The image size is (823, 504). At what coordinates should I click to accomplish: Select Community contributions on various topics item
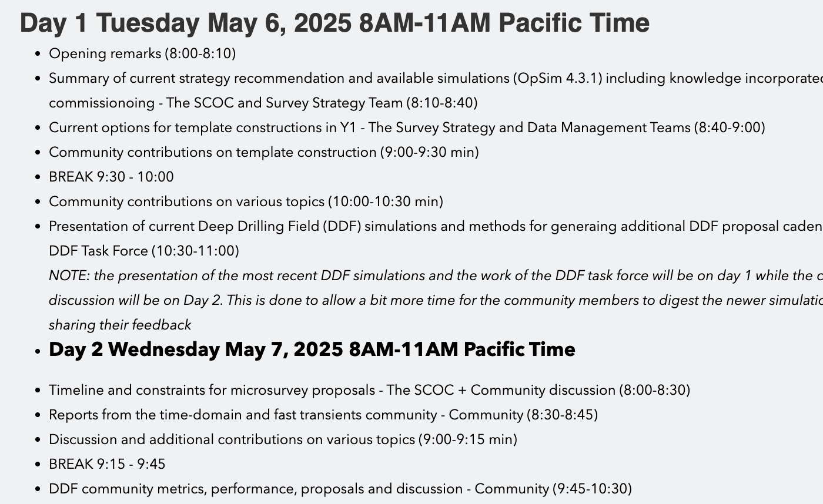pyautogui.click(x=246, y=201)
